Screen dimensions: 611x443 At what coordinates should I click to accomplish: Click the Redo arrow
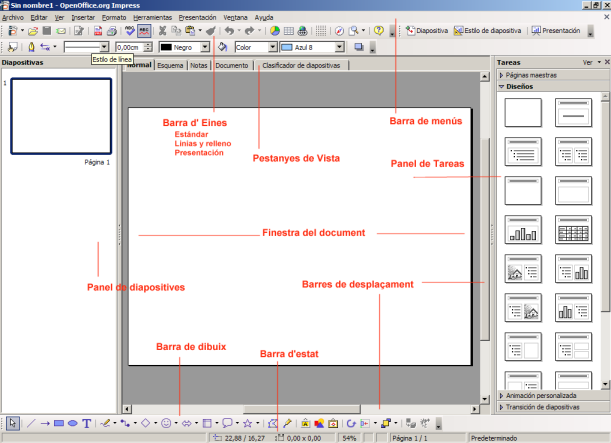pyautogui.click(x=249, y=30)
